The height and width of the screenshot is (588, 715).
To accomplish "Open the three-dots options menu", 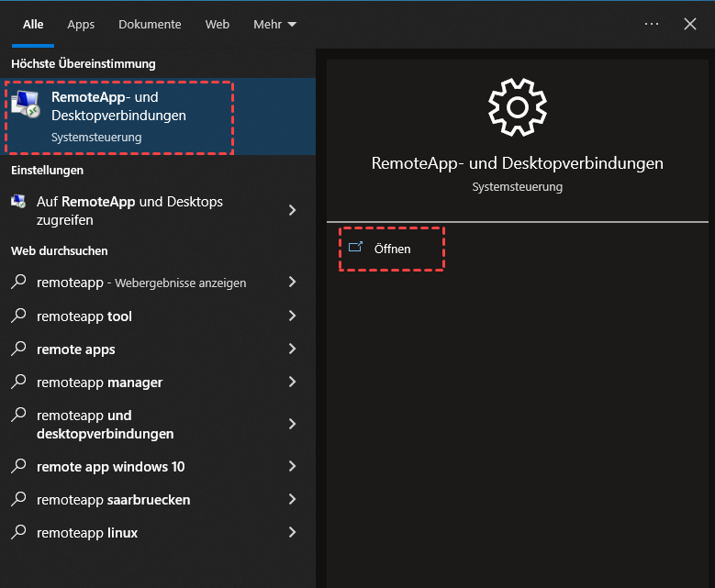I will pyautogui.click(x=652, y=24).
